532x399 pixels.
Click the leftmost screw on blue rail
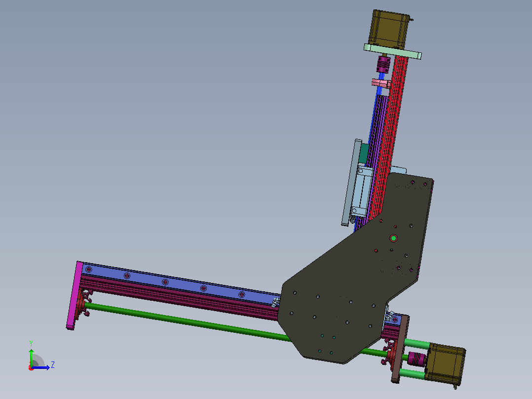pos(89,270)
